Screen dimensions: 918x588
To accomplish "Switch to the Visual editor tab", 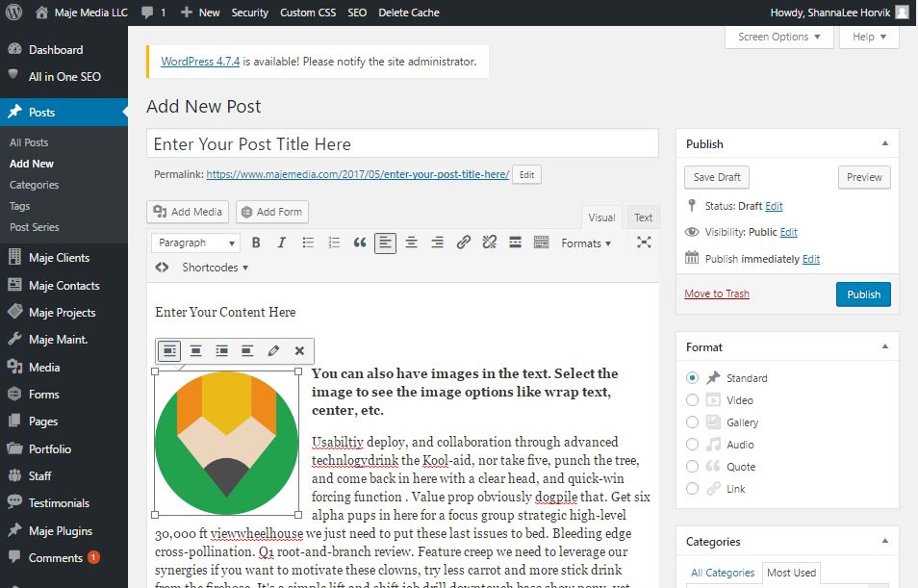I will coord(601,217).
